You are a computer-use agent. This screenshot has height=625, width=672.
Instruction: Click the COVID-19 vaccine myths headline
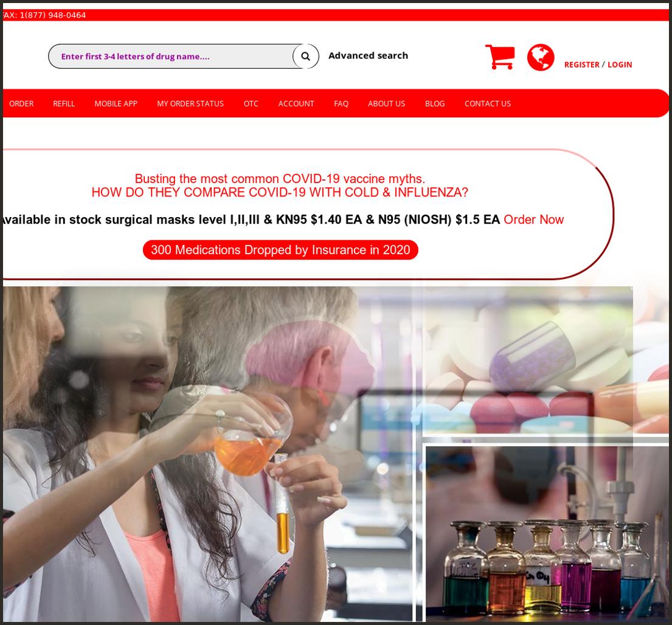(x=280, y=179)
